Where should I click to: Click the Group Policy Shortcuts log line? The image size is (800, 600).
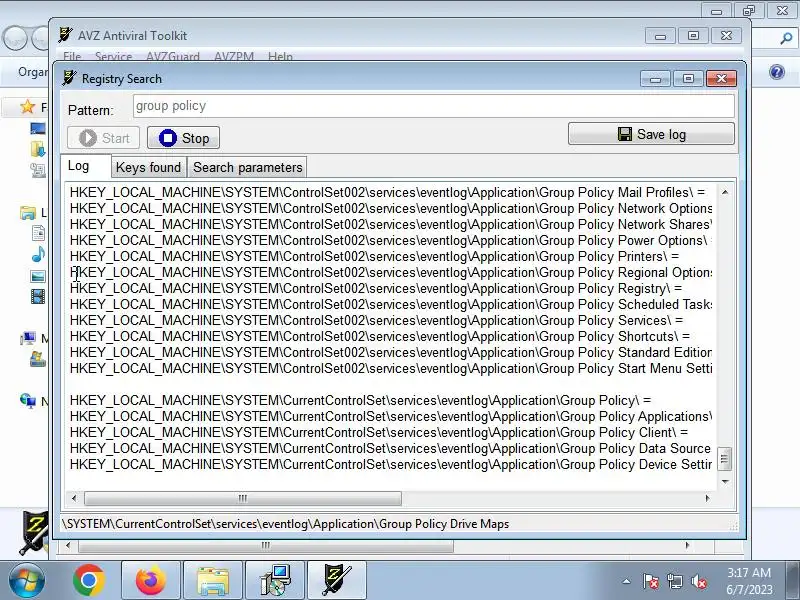coord(380,337)
